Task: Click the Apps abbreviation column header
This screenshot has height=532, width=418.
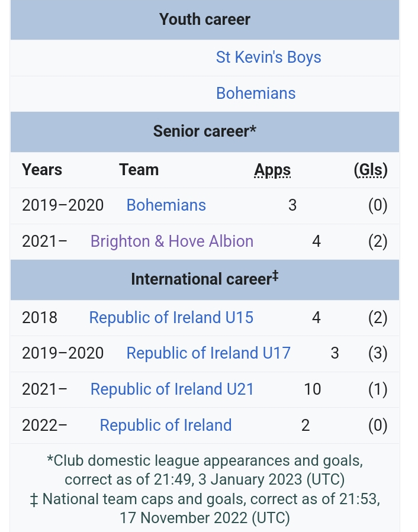Action: (272, 170)
